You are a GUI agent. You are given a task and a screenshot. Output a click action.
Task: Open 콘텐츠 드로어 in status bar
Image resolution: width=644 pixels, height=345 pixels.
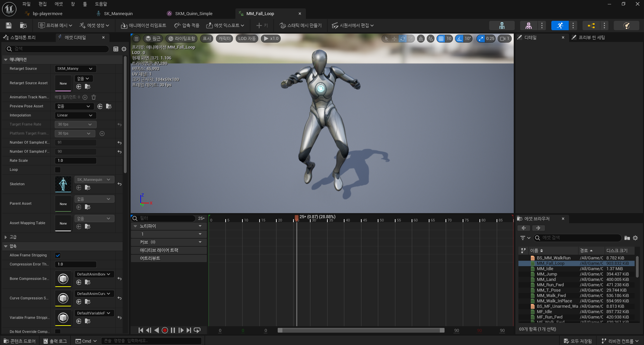click(x=19, y=341)
